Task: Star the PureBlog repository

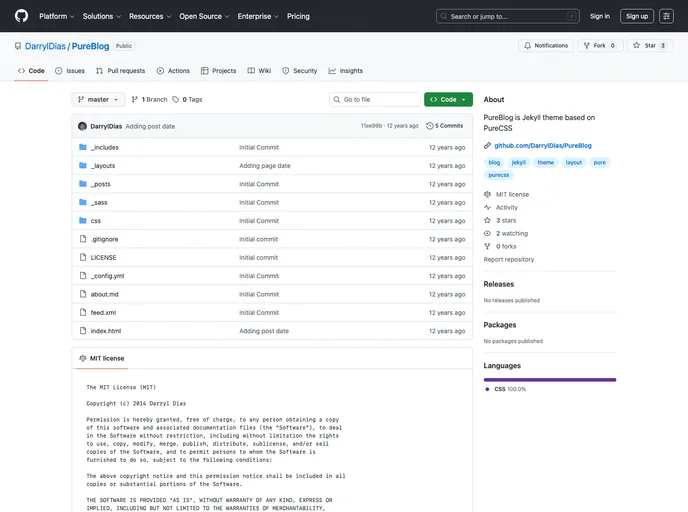Action: 649,45
